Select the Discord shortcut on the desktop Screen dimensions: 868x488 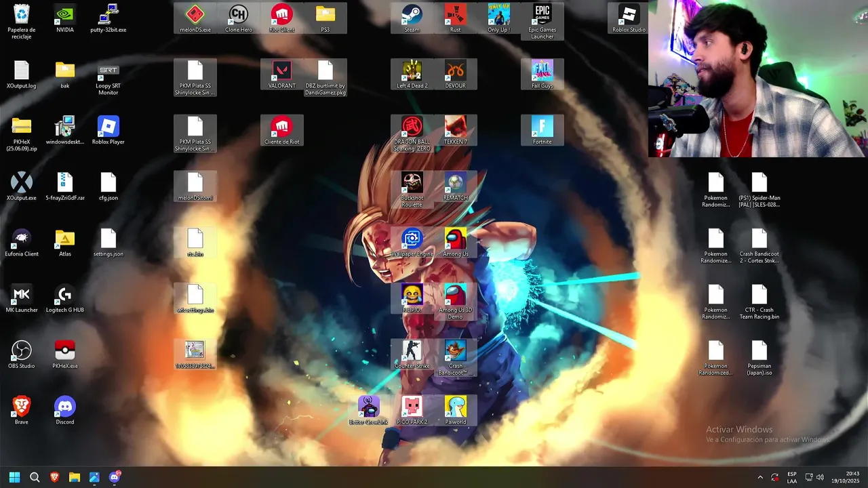pyautogui.click(x=65, y=411)
